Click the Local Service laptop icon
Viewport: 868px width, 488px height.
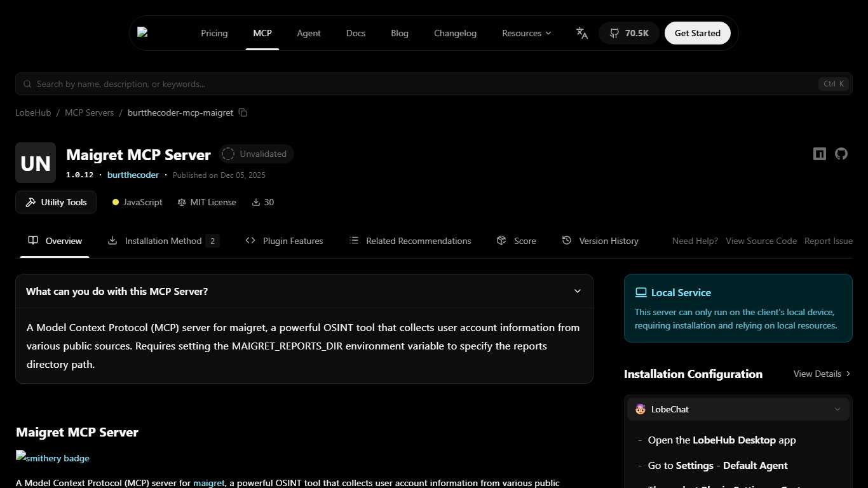point(641,292)
